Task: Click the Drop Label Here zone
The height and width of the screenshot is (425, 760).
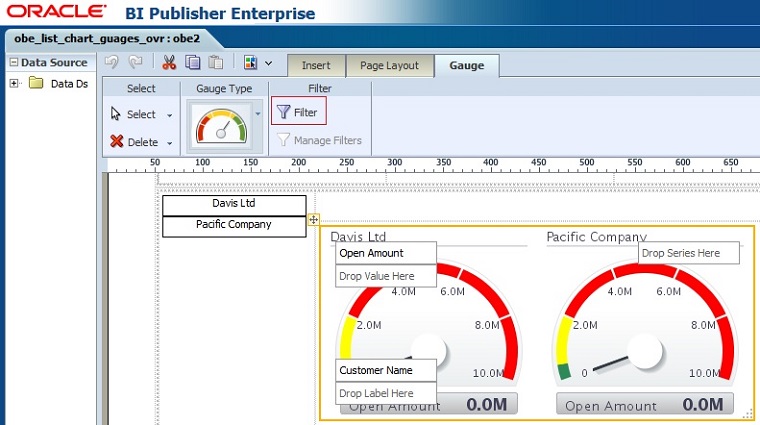Action: [386, 393]
